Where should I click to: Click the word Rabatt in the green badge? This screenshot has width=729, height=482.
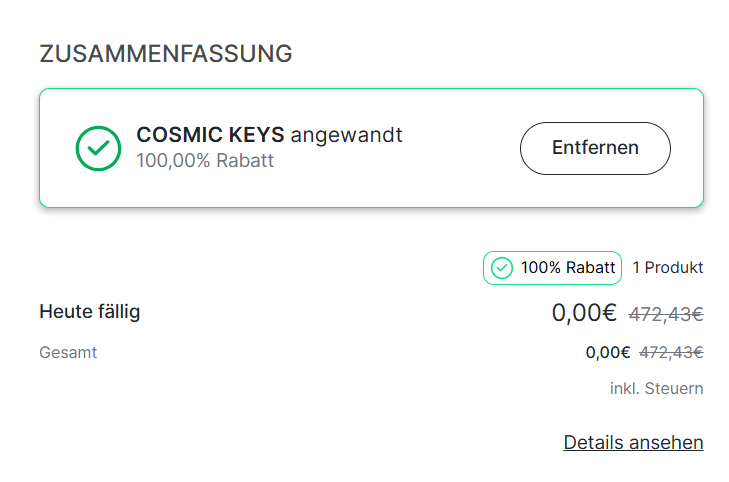pyautogui.click(x=591, y=268)
